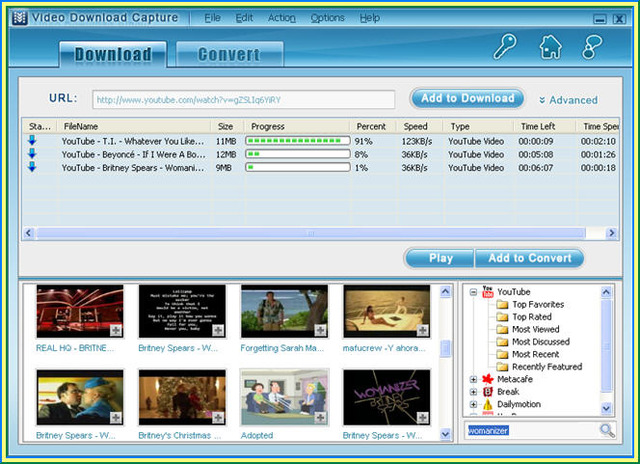
Task: Click the Dailymotion icon in tree
Action: [x=487, y=404]
